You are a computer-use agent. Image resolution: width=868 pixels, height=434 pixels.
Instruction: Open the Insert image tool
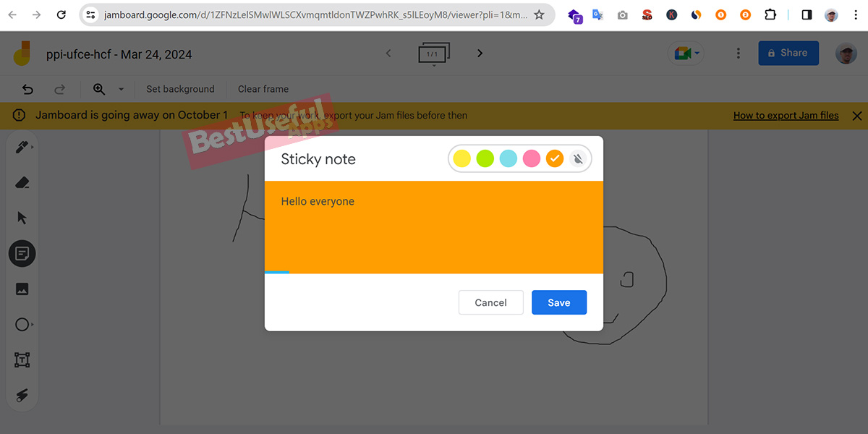pos(22,289)
